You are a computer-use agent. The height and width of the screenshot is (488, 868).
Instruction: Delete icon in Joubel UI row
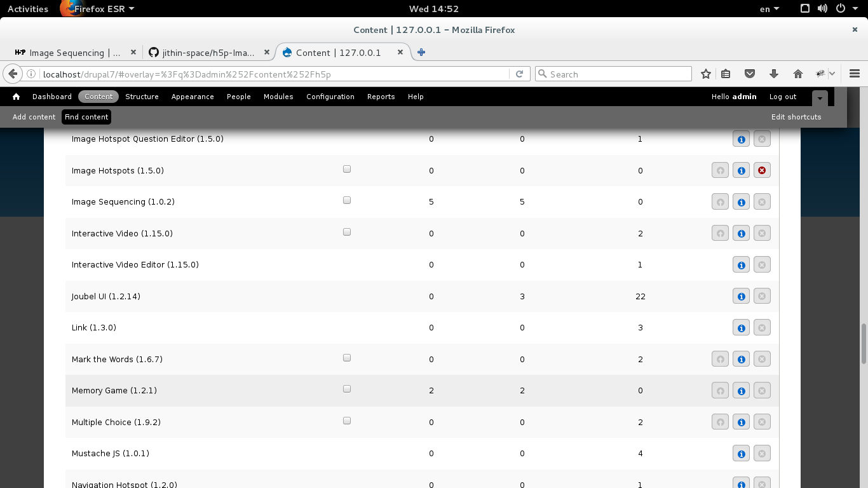[762, 296]
